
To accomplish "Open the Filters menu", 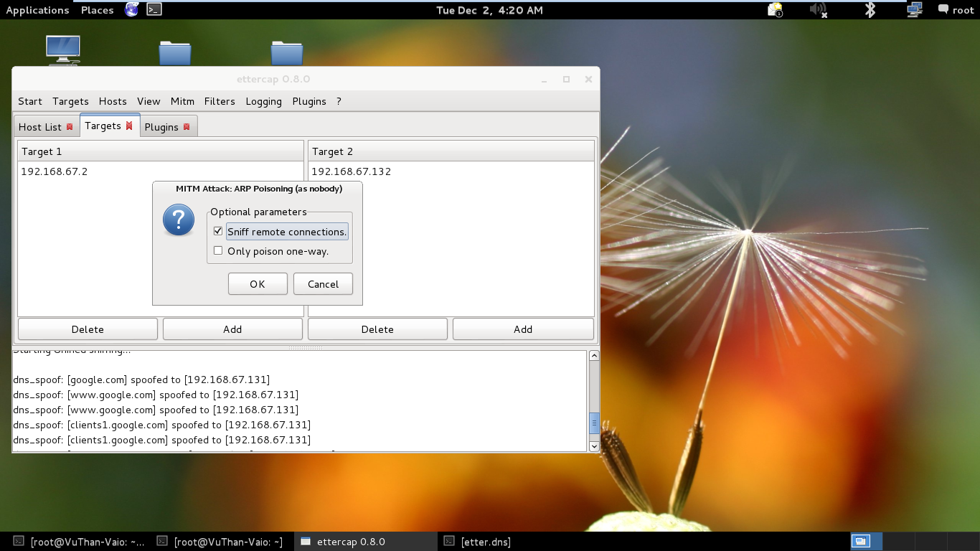I will coord(220,101).
